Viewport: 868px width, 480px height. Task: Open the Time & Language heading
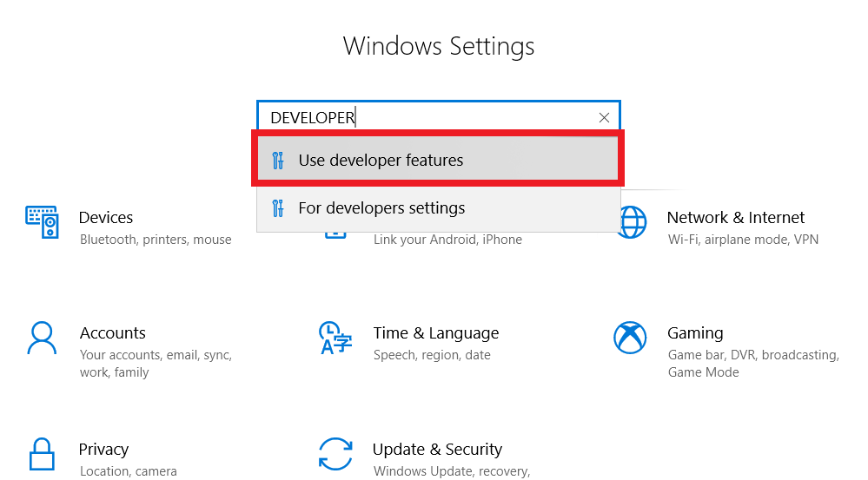pos(436,333)
